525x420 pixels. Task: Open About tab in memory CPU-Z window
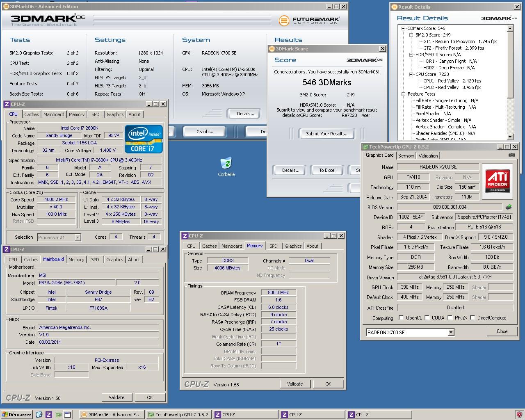click(x=313, y=246)
